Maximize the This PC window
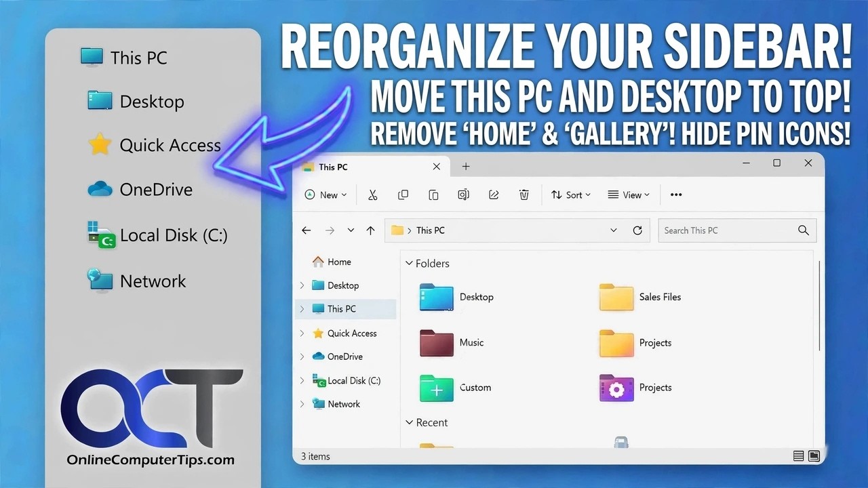 point(777,163)
